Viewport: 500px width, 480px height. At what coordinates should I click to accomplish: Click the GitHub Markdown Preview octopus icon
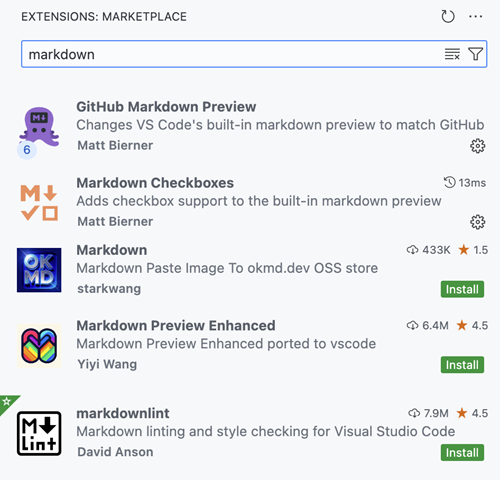(x=39, y=127)
